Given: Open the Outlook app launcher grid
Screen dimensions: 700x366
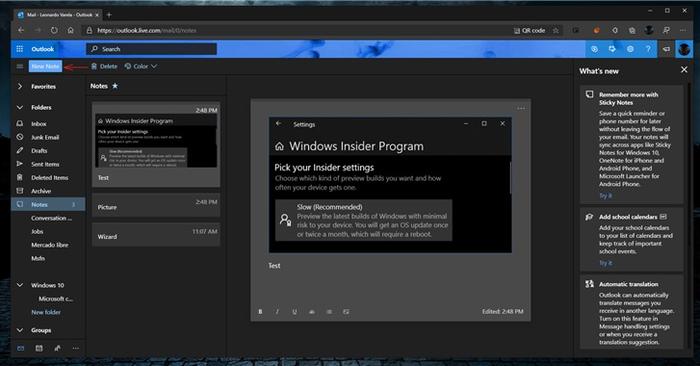Looking at the screenshot, I should 20,49.
